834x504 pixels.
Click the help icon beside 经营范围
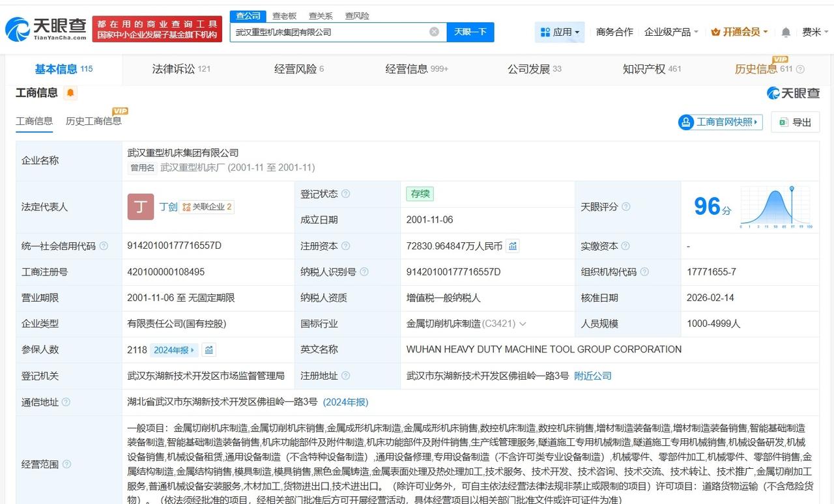coord(66,464)
